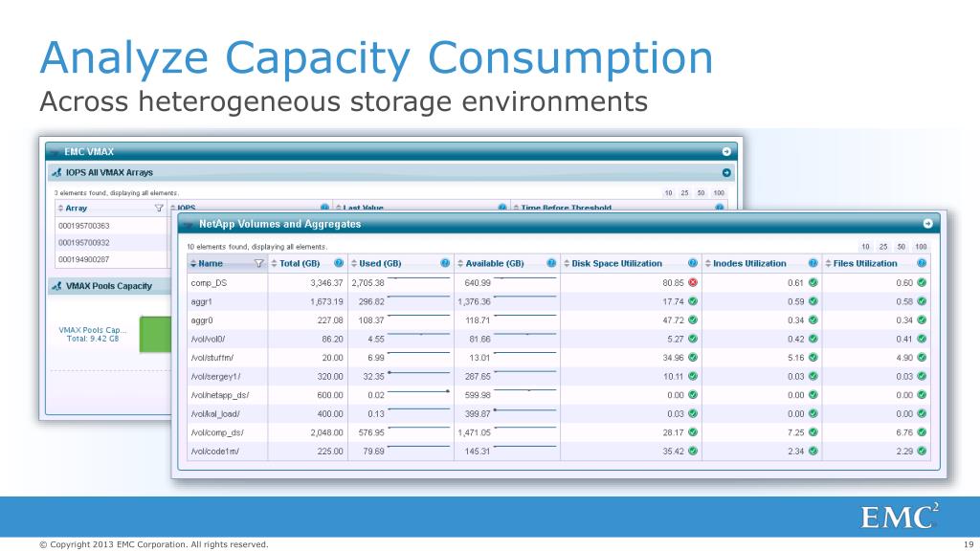Select array 000194900287 row
Image resolution: width=980 pixels, height=551 pixels.
coord(84,259)
